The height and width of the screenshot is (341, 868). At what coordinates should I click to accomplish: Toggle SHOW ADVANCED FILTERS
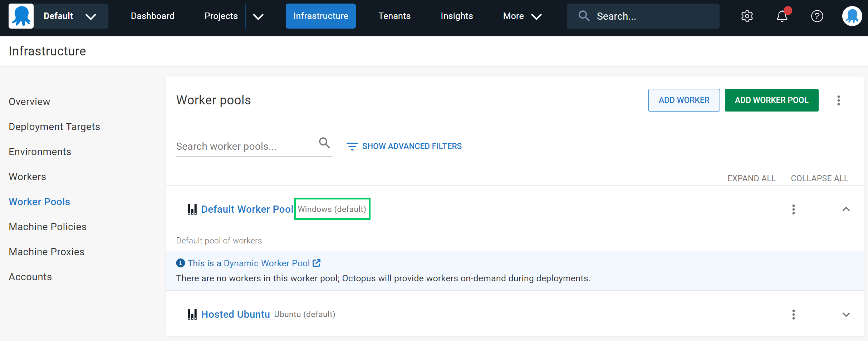coord(412,146)
